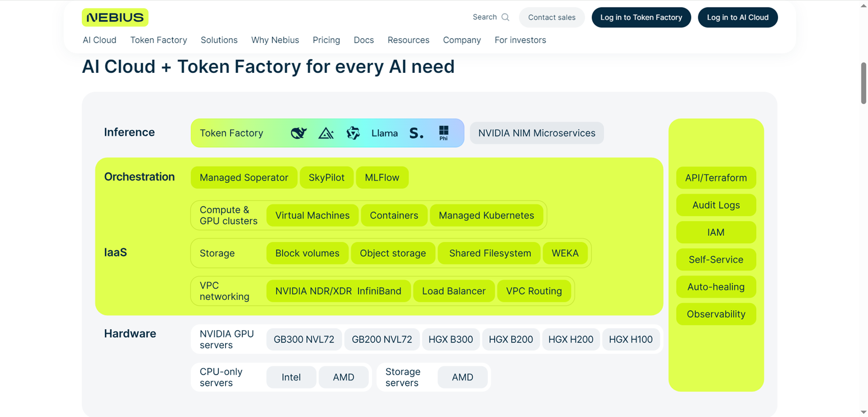
Task: Click the Contact sales button
Action: pos(552,18)
